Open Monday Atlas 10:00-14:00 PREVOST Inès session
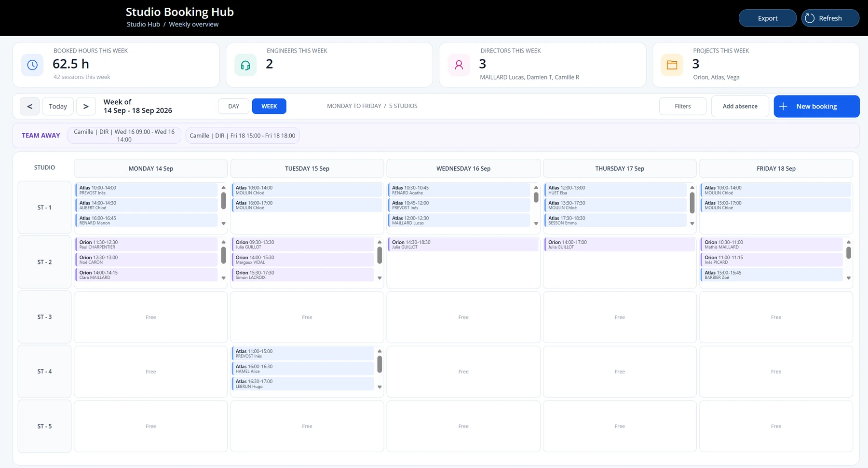Image resolution: width=868 pixels, height=468 pixels. tap(147, 190)
